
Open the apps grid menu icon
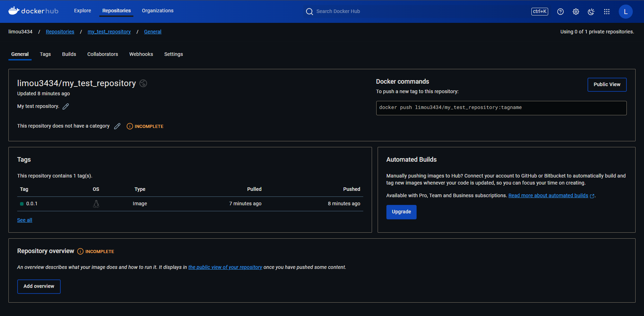point(607,12)
